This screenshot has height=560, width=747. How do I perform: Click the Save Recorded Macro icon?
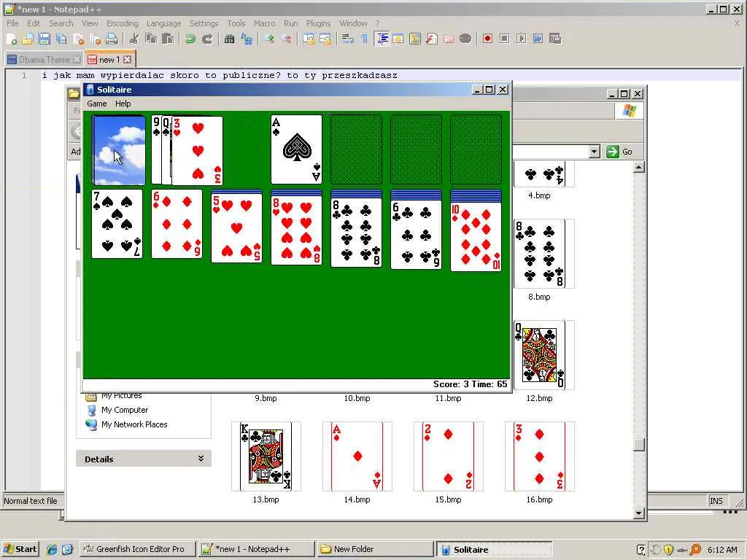click(555, 39)
